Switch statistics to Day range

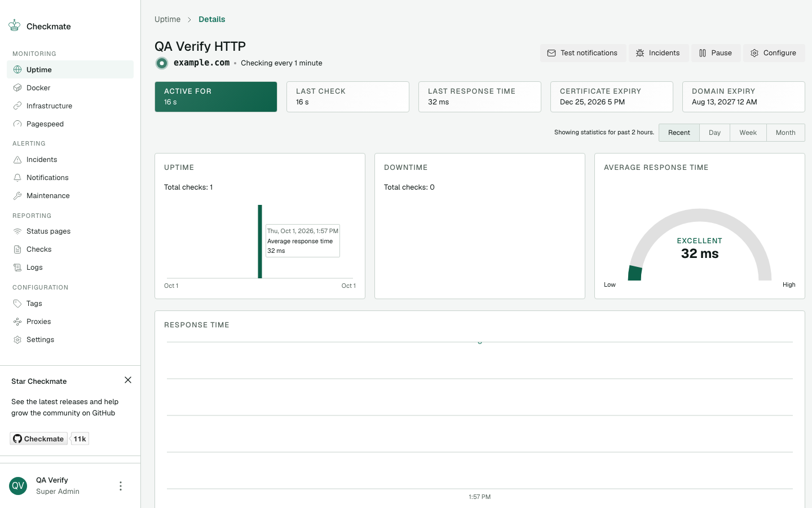coord(714,133)
